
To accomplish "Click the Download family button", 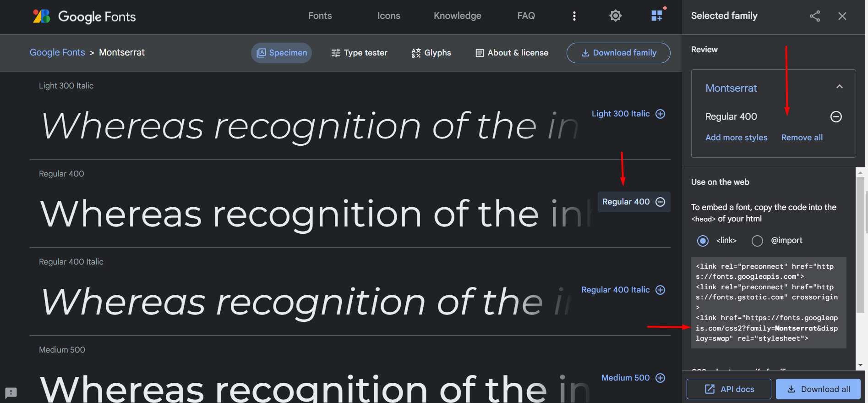I will [x=618, y=53].
